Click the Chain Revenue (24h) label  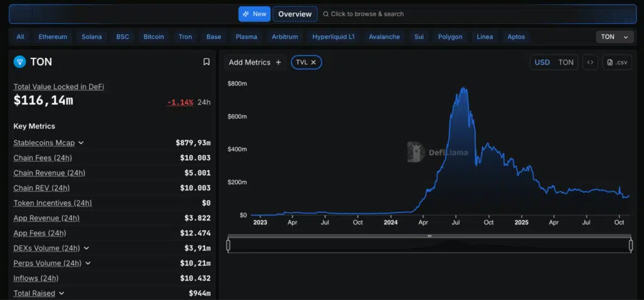[x=49, y=173]
